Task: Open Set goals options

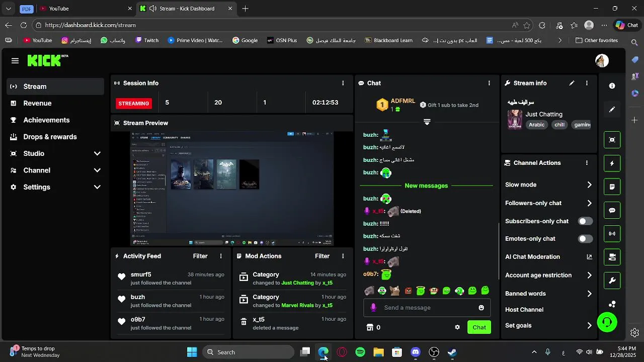Action: [x=548, y=325]
